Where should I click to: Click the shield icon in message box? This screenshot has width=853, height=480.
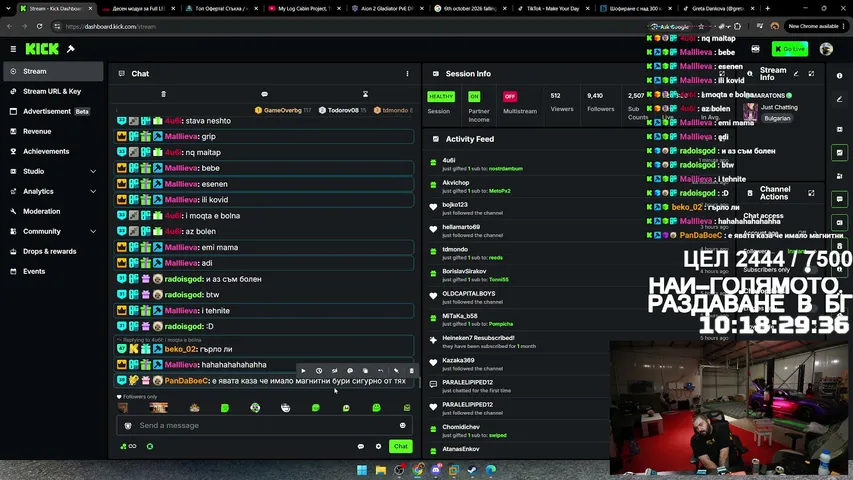tap(128, 426)
